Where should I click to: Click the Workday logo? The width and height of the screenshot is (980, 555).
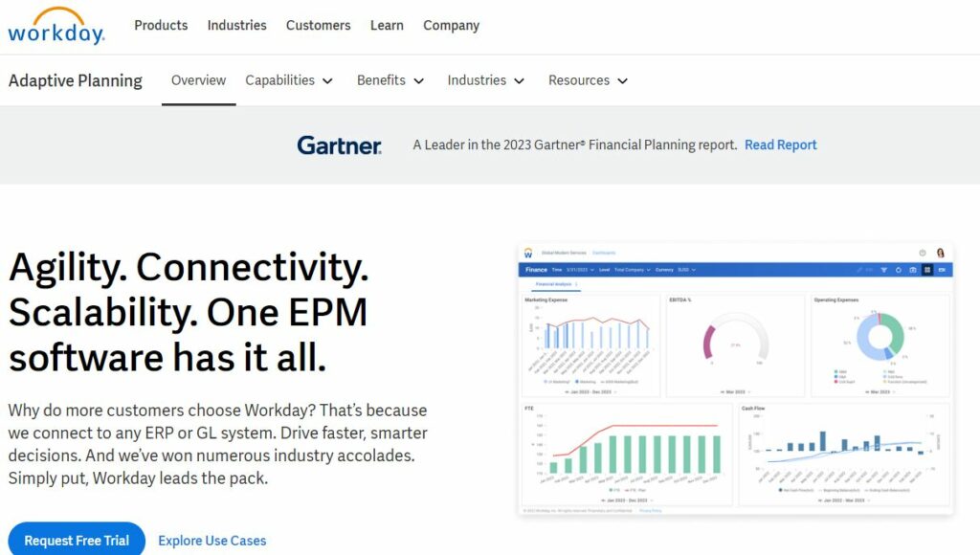[x=56, y=26]
